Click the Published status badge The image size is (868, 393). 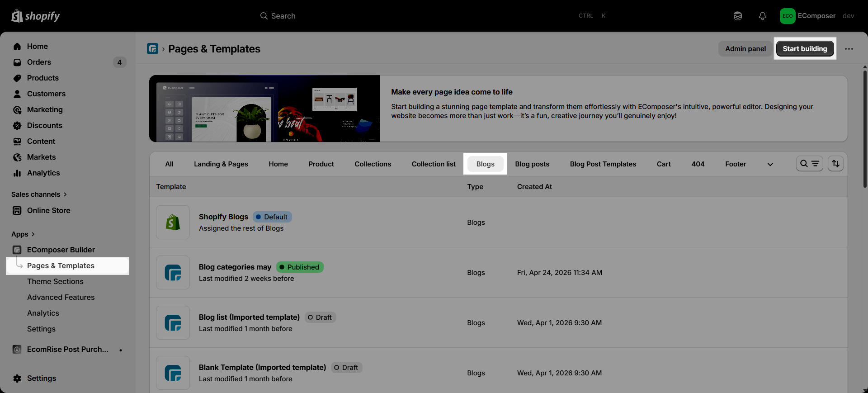pos(300,267)
